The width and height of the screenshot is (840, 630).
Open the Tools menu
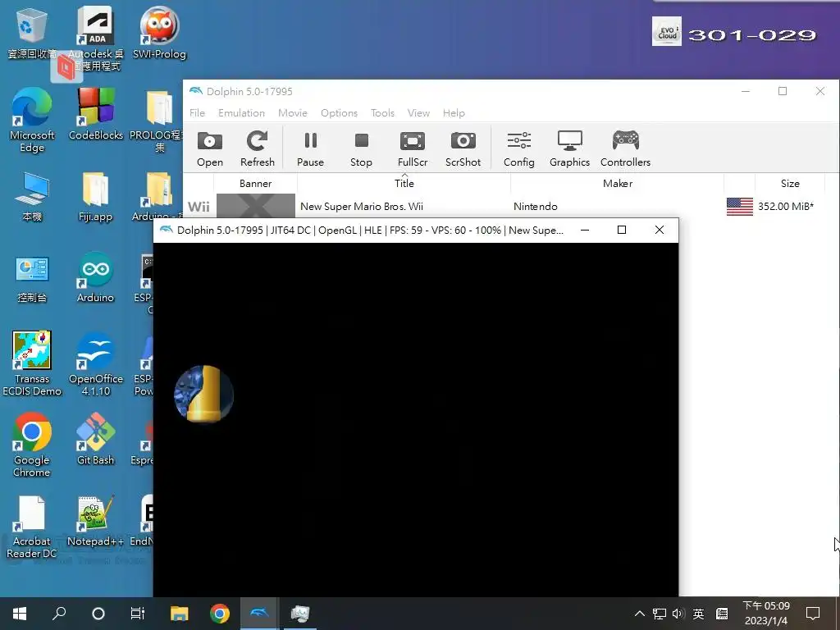[x=382, y=113]
